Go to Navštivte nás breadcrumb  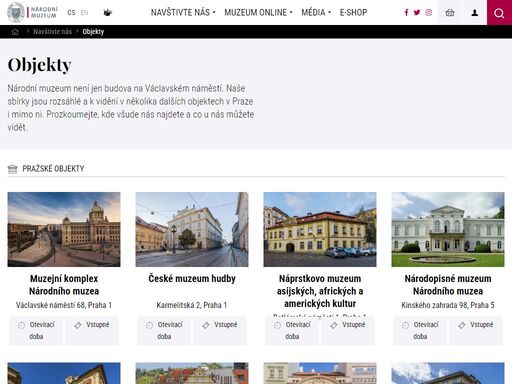(52, 32)
